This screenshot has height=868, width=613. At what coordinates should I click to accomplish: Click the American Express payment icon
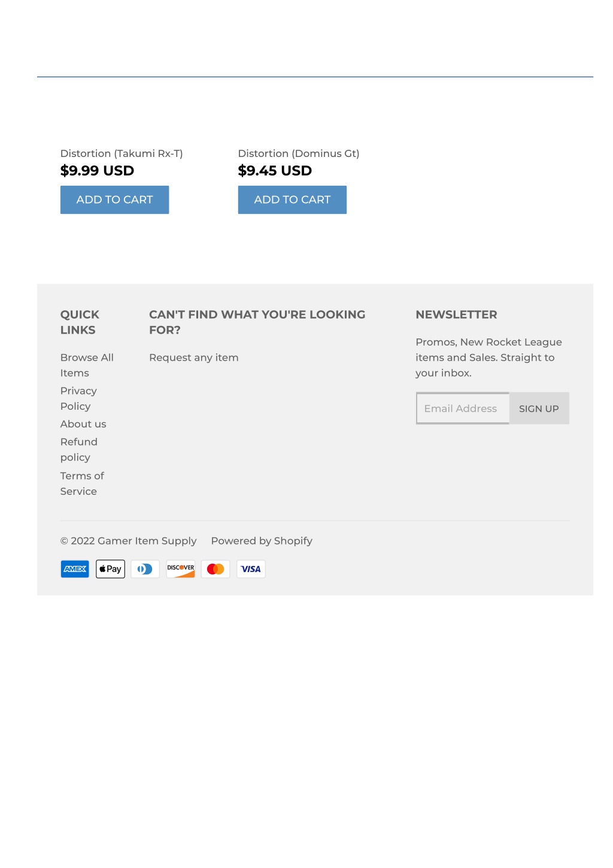pyautogui.click(x=75, y=569)
